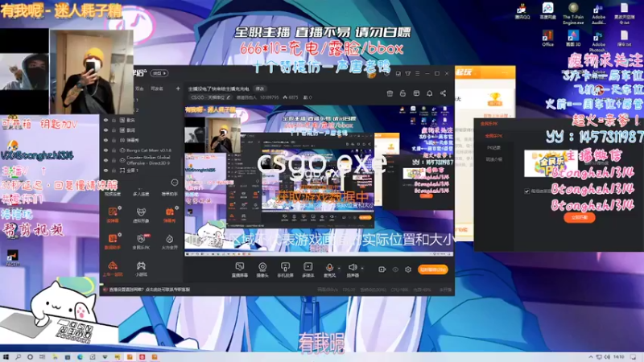Screen dimensions: 644x362
Task: Click the orange button in PK window
Action: coord(579,217)
